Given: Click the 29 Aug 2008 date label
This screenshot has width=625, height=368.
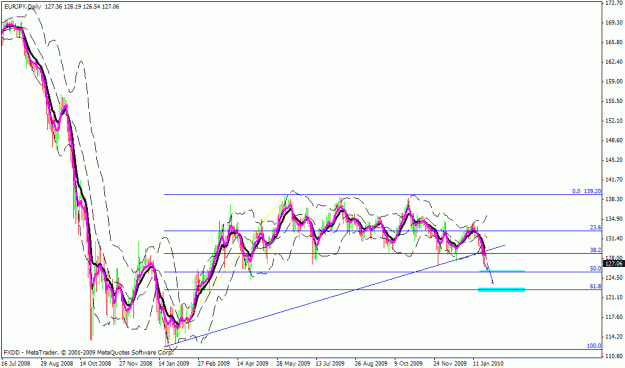Looking at the screenshot, I should pyautogui.click(x=56, y=364).
